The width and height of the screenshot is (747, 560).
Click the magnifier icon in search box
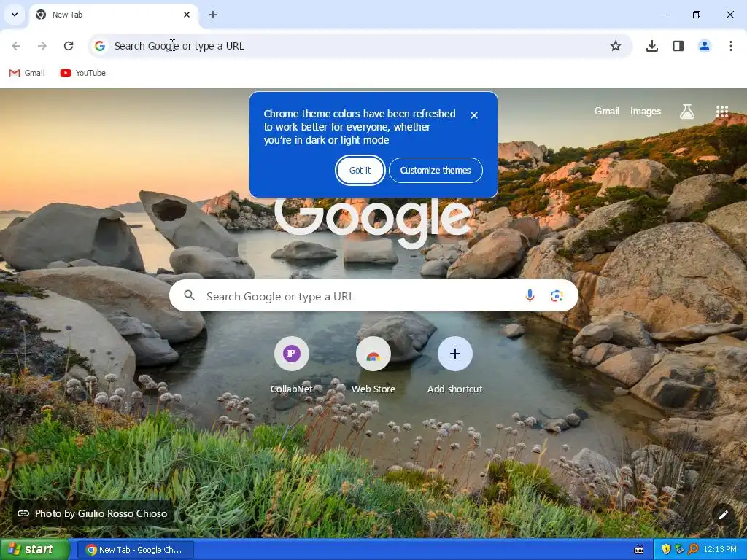pos(189,296)
